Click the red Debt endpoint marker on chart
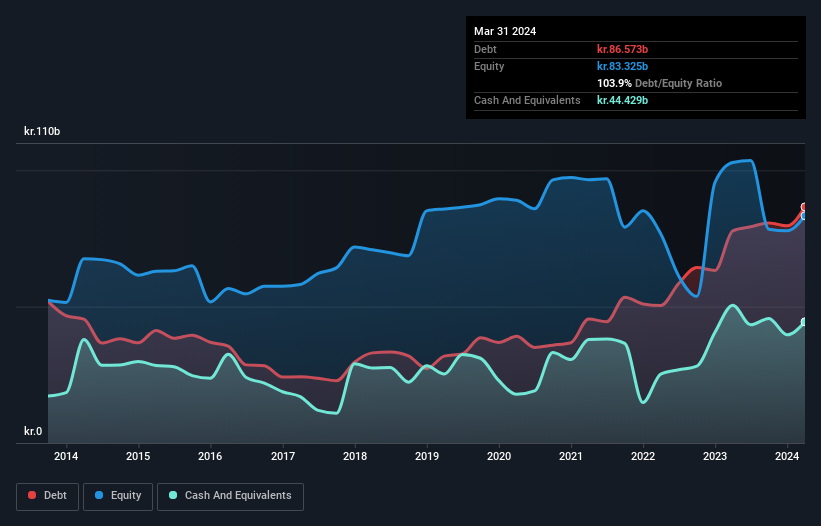821x526 pixels. point(804,207)
